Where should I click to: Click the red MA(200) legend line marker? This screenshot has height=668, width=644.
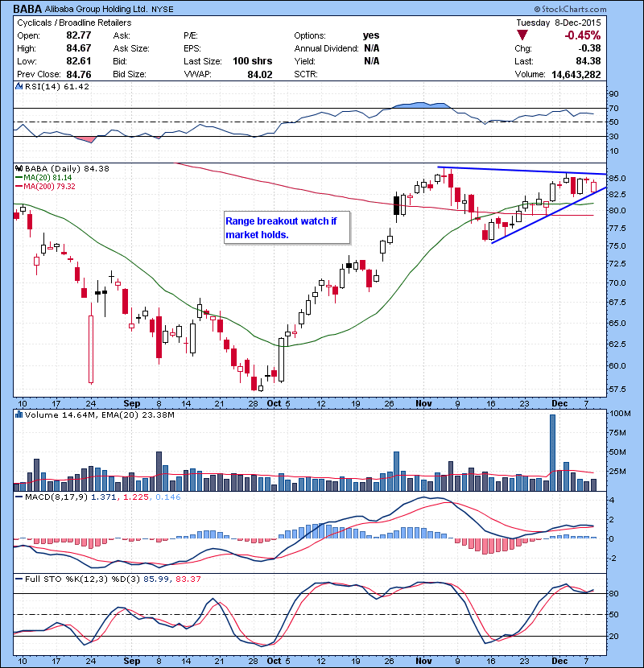click(19, 187)
